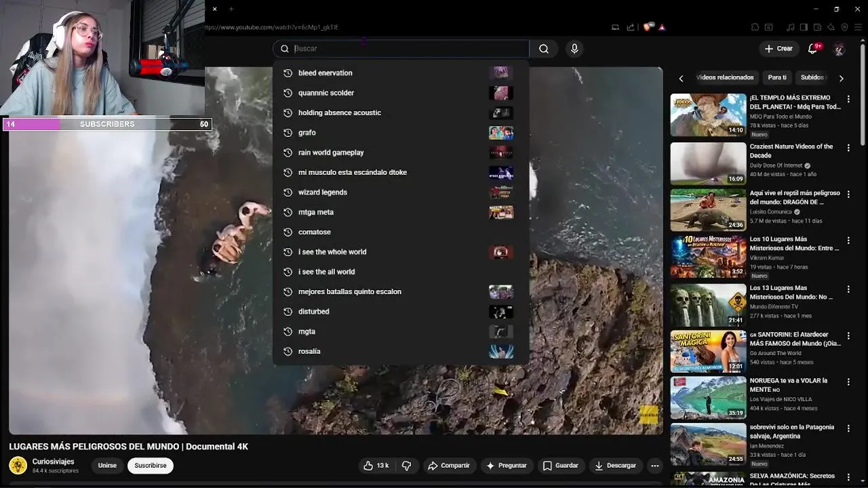The image size is (868, 488).
Task: Open the browser VPN shield icon
Action: pyautogui.click(x=844, y=27)
